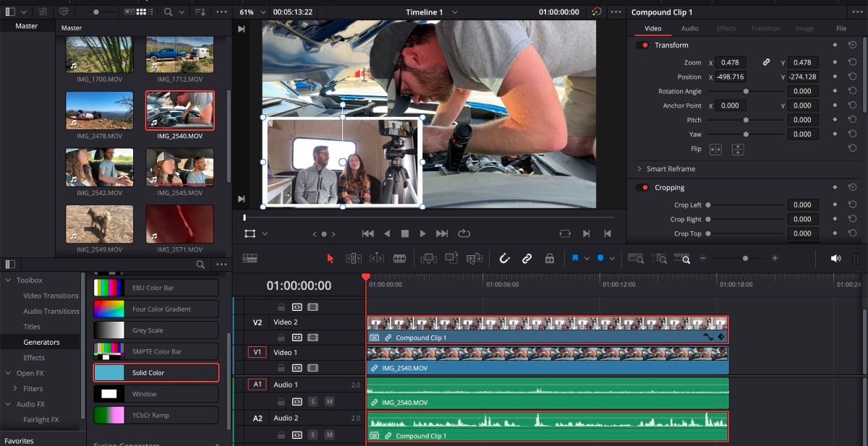Viewport: 868px width, 446px height.
Task: Mute timeline audio via the speaker icon
Action: coord(836,258)
